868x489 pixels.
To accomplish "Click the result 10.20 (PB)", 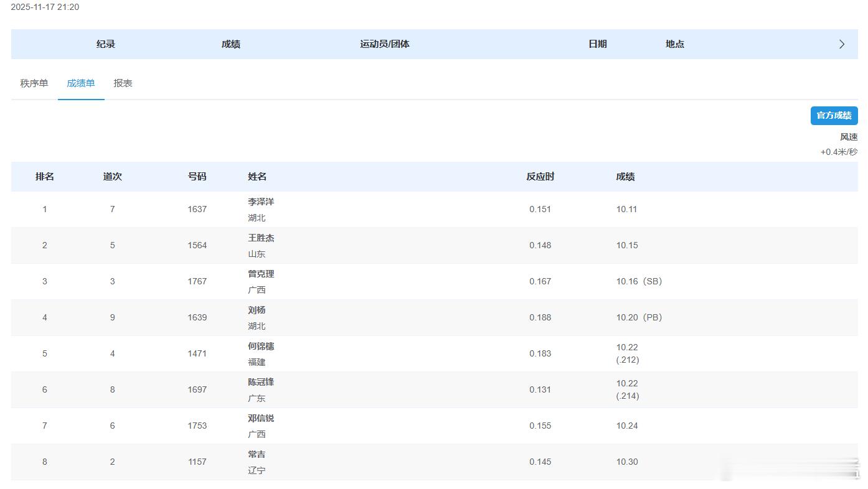I will tap(639, 317).
